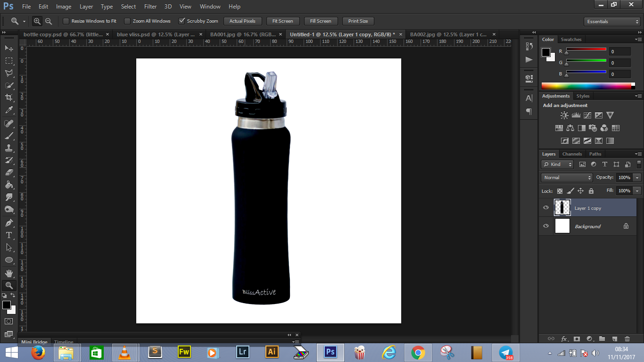This screenshot has height=362, width=644.
Task: Open the Normal blending mode dropdown
Action: coord(566,177)
